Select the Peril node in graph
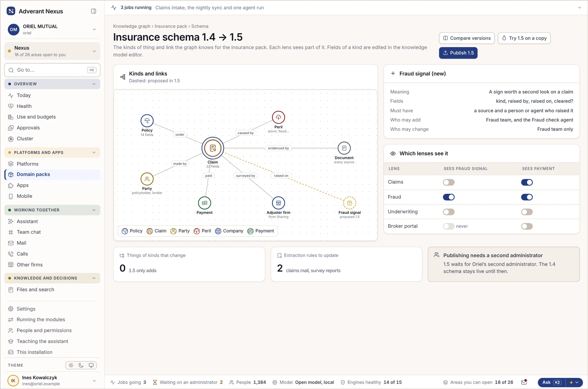This screenshot has width=588, height=389. click(278, 117)
